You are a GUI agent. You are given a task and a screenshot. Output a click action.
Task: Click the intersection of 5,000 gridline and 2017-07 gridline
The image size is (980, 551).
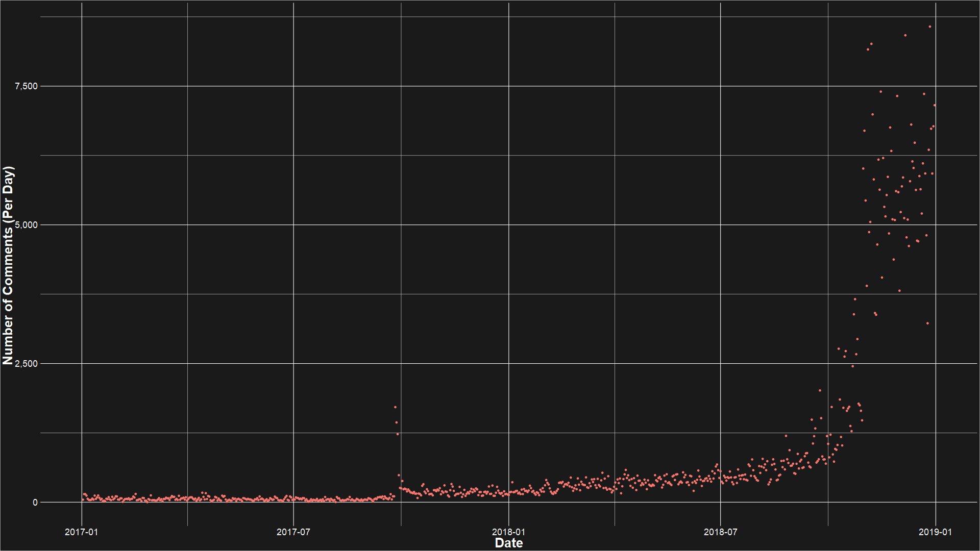[293, 225]
